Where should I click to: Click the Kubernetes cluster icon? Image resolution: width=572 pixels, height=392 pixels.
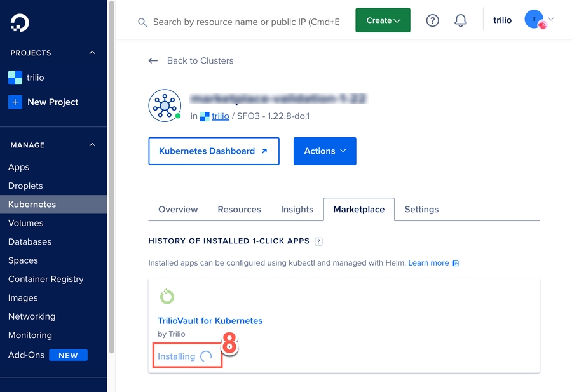pyautogui.click(x=165, y=105)
